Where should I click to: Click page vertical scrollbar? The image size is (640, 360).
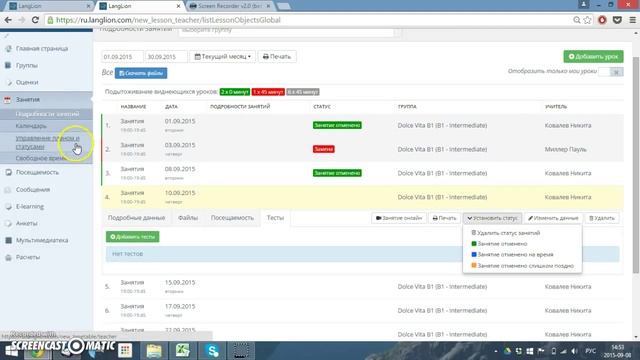(636, 165)
